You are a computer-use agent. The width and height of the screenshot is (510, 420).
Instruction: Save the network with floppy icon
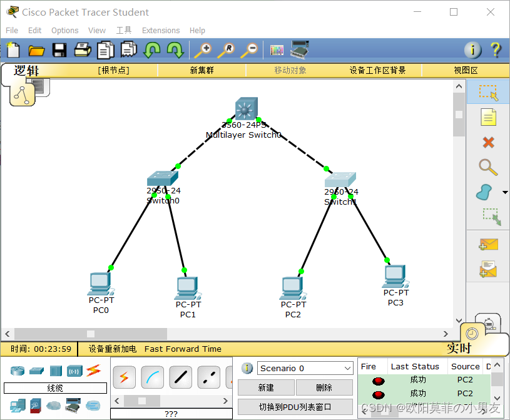tap(59, 51)
